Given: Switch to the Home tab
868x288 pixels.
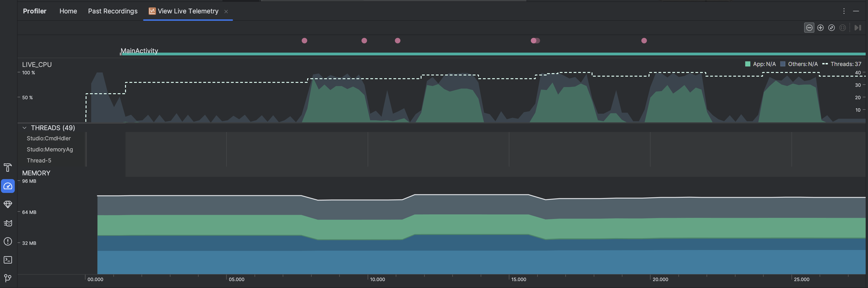Looking at the screenshot, I should click(68, 11).
